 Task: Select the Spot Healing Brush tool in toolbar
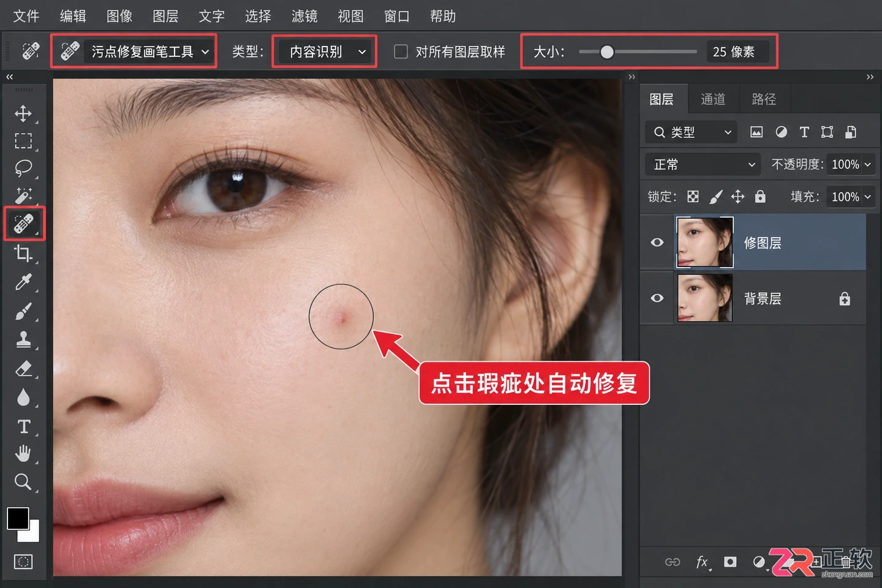tap(24, 224)
